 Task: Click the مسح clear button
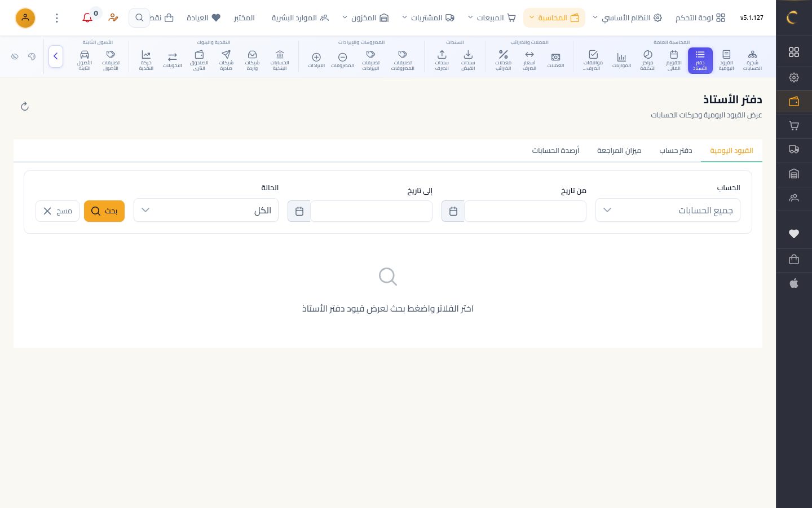click(x=58, y=211)
